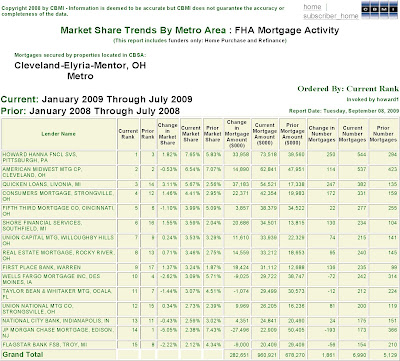Viewport: 400px width, 361px height.
Task: Sort by Current Rank column header
Action: pos(128,134)
